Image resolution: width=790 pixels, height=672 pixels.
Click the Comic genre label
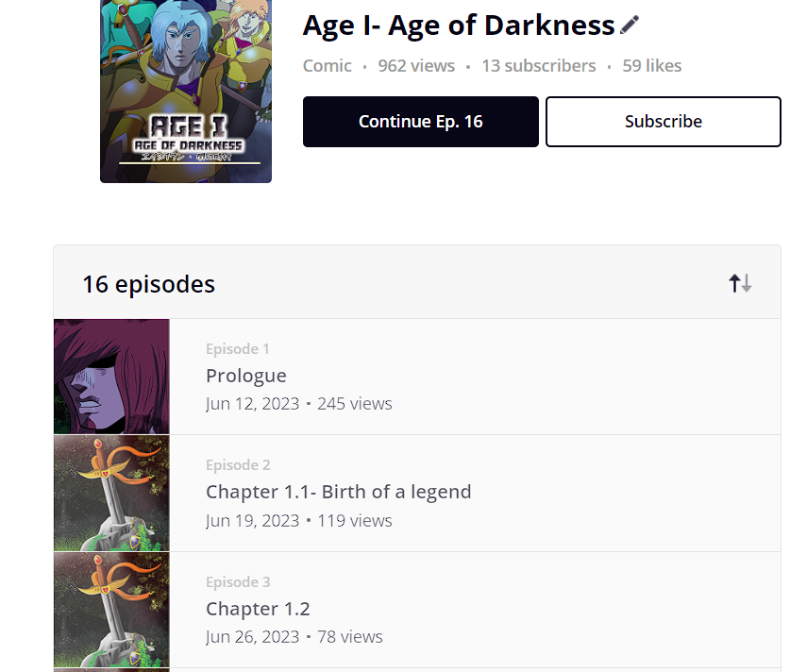click(327, 66)
